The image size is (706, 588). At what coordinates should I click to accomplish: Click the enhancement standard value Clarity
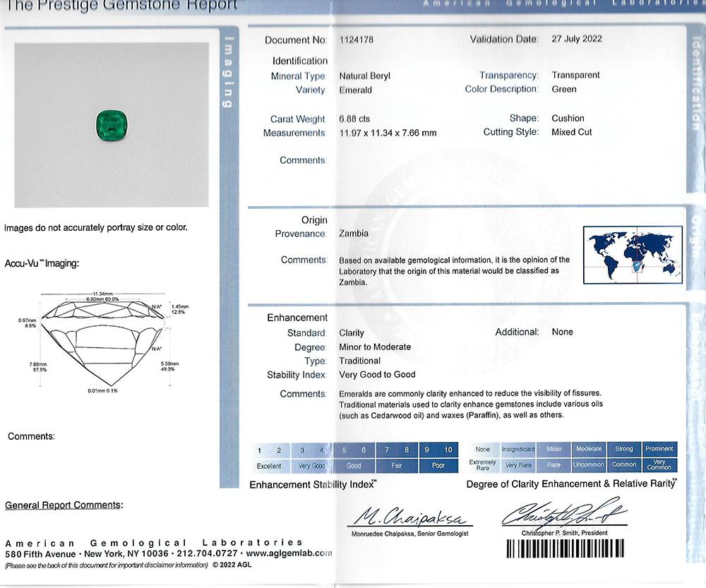click(351, 333)
